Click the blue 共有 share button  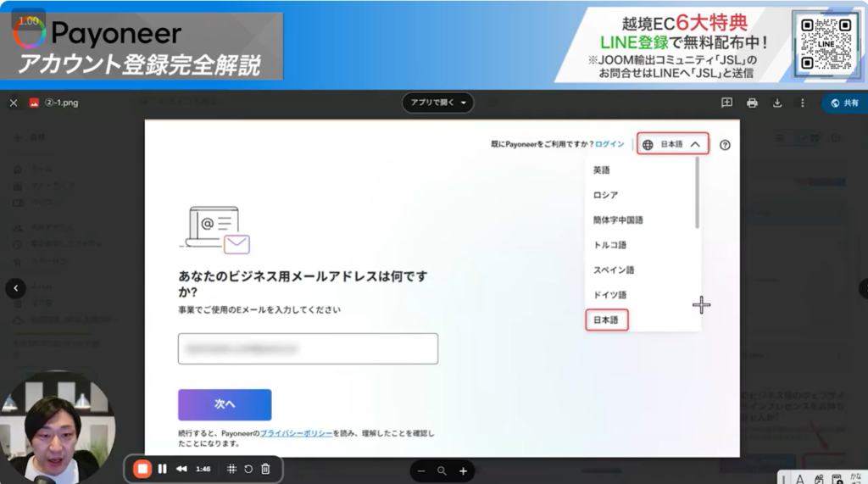pyautogui.click(x=844, y=103)
